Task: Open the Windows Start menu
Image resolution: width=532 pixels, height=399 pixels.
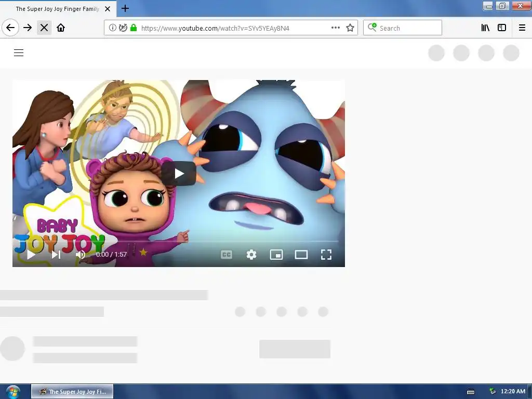Action: 13,392
